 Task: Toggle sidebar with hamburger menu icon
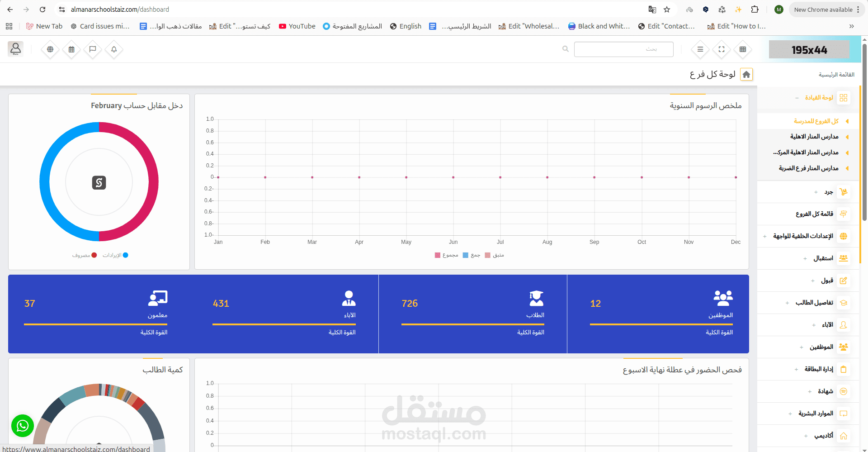pos(700,49)
